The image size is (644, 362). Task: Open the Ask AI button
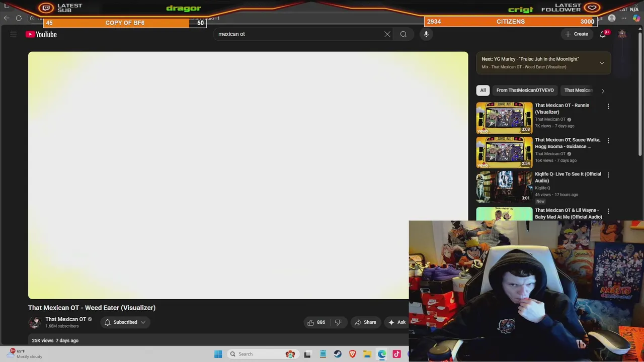(x=397, y=322)
